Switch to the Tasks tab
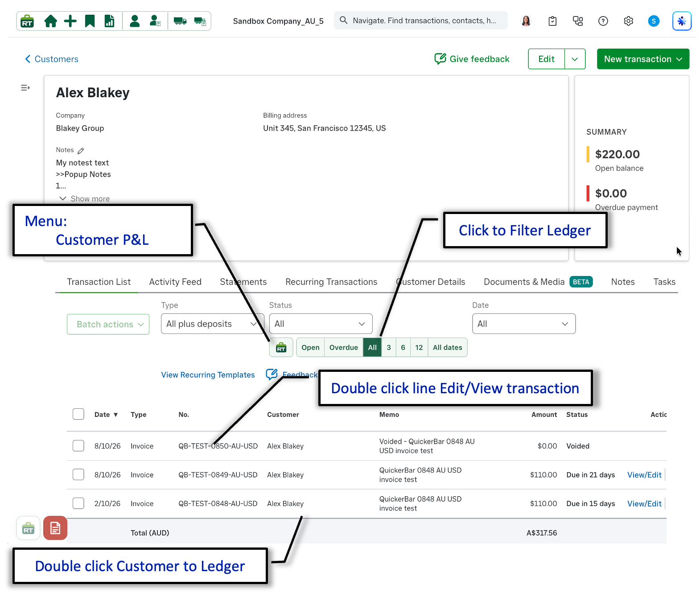Viewport: 700px width, 593px height. point(664,282)
